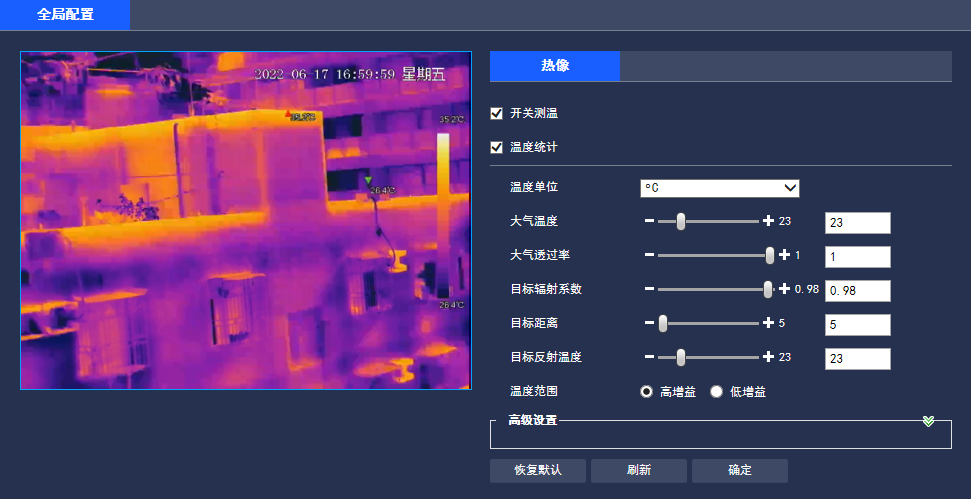
Task: Click the 确定 button
Action: click(739, 471)
